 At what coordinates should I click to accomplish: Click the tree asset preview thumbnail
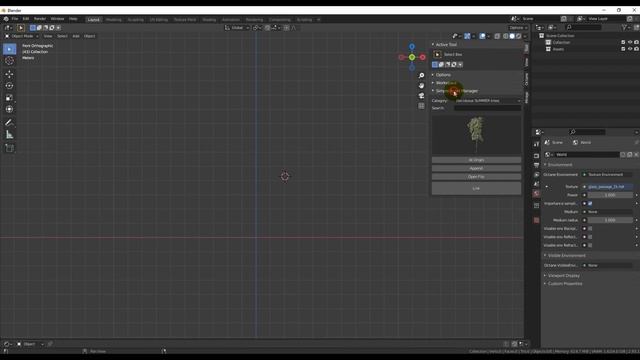[x=476, y=135]
